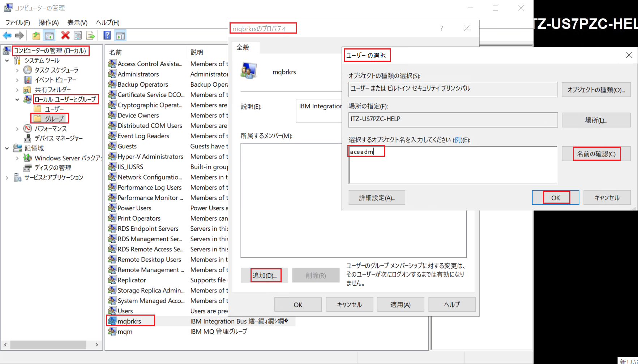Open the 表示(V) menu
638x364 pixels.
[x=77, y=22]
